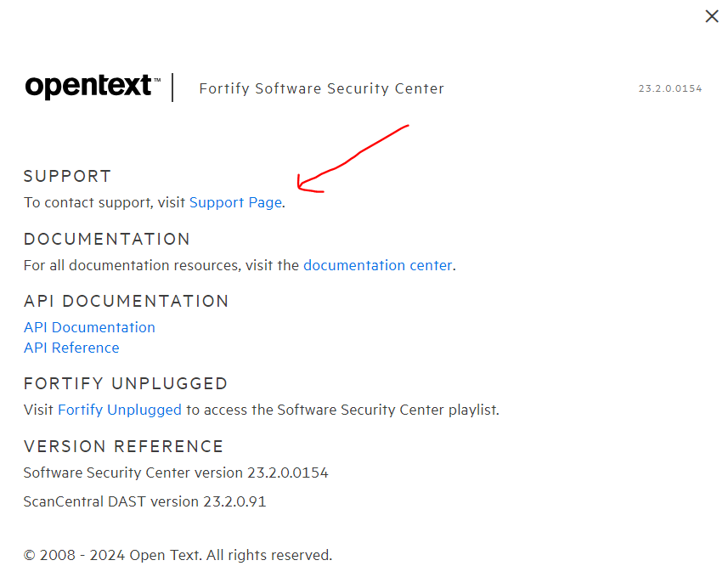Open the Fortify Unplugged playlist link
This screenshot has width=728, height=583.
(120, 410)
